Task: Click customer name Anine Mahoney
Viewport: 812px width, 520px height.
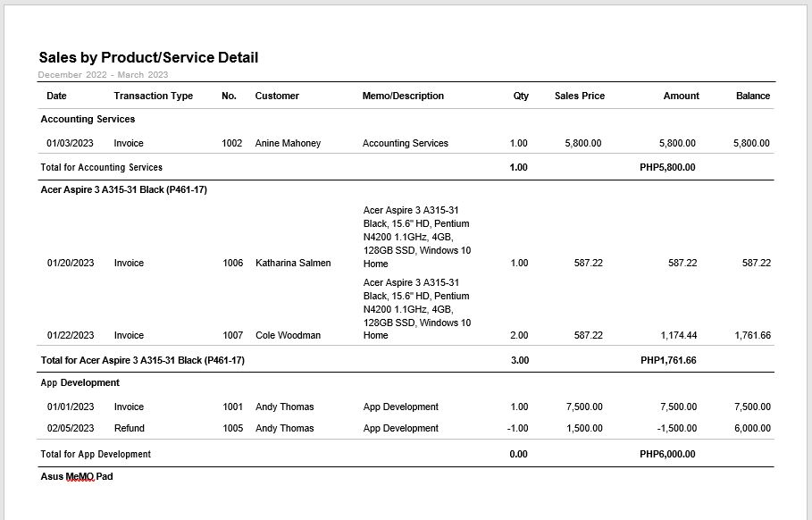Action: tap(288, 143)
